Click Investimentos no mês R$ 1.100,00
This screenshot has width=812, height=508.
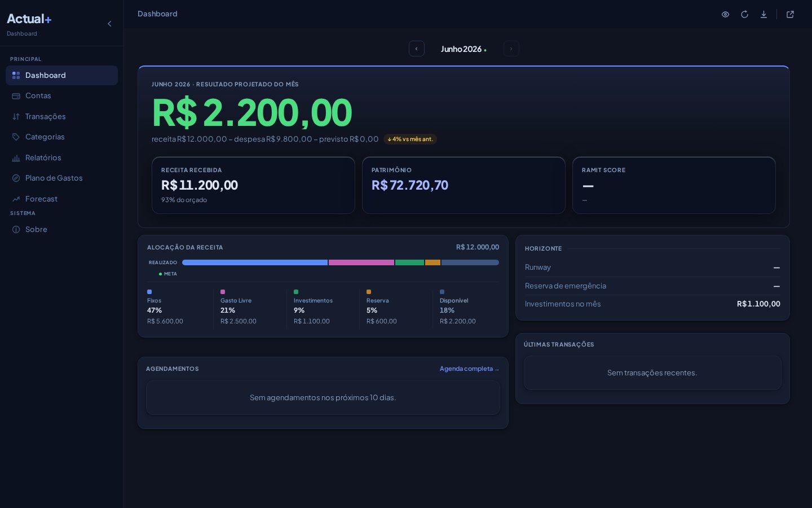(652, 304)
